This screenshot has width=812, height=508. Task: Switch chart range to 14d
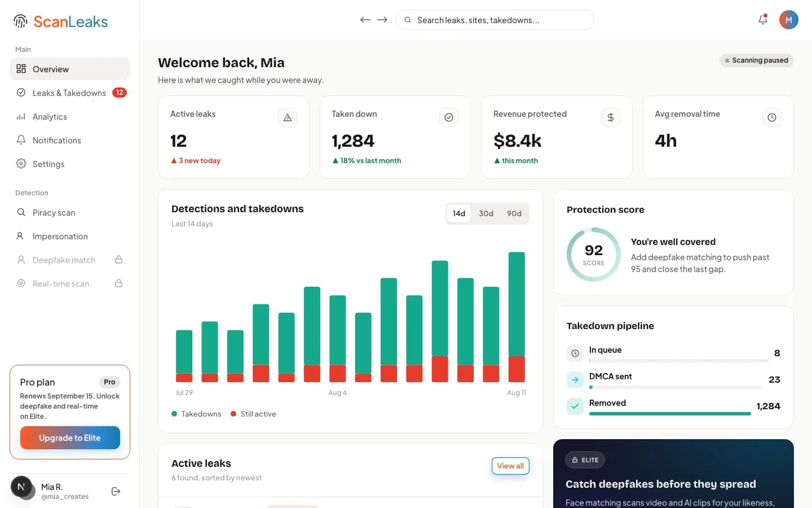459,213
